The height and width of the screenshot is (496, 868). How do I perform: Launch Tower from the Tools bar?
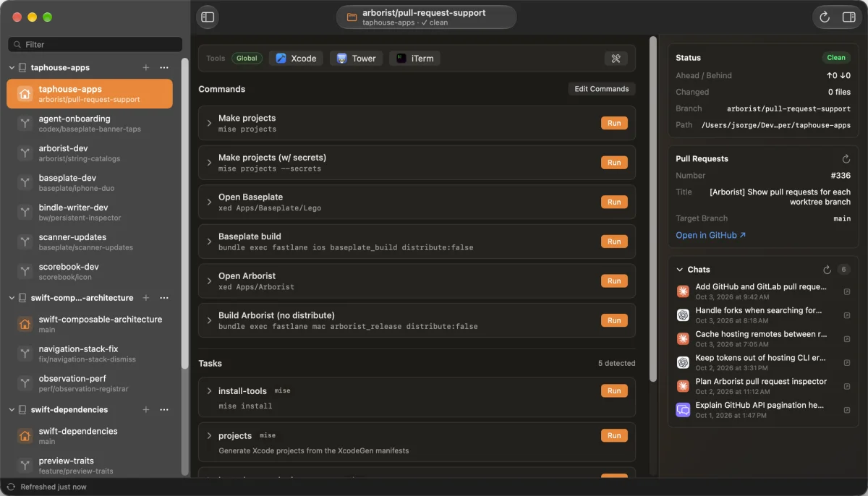pos(357,59)
